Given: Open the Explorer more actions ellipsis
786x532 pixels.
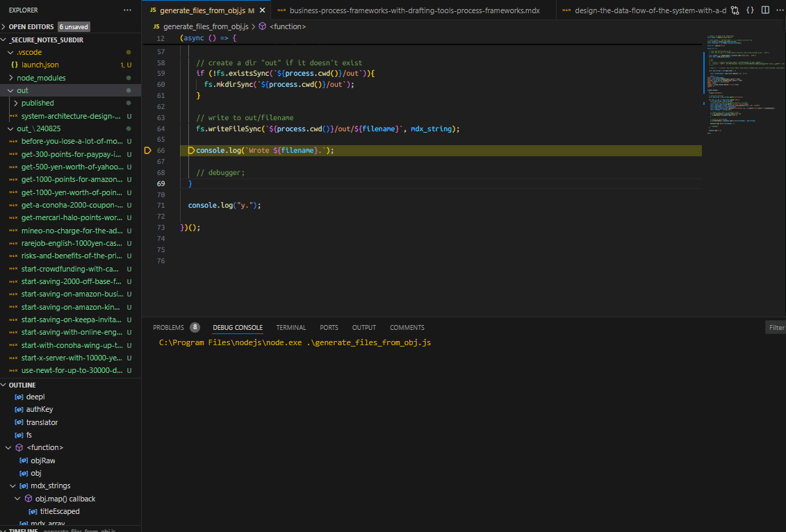Looking at the screenshot, I should pos(126,10).
